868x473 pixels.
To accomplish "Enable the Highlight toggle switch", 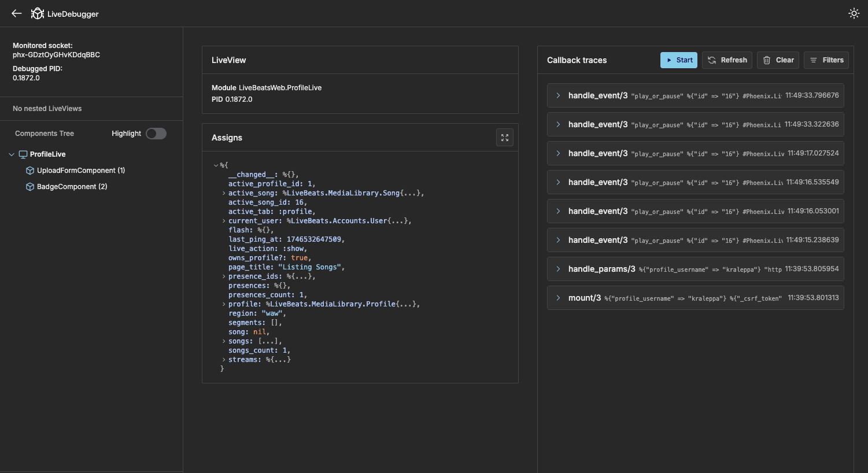I will point(156,134).
